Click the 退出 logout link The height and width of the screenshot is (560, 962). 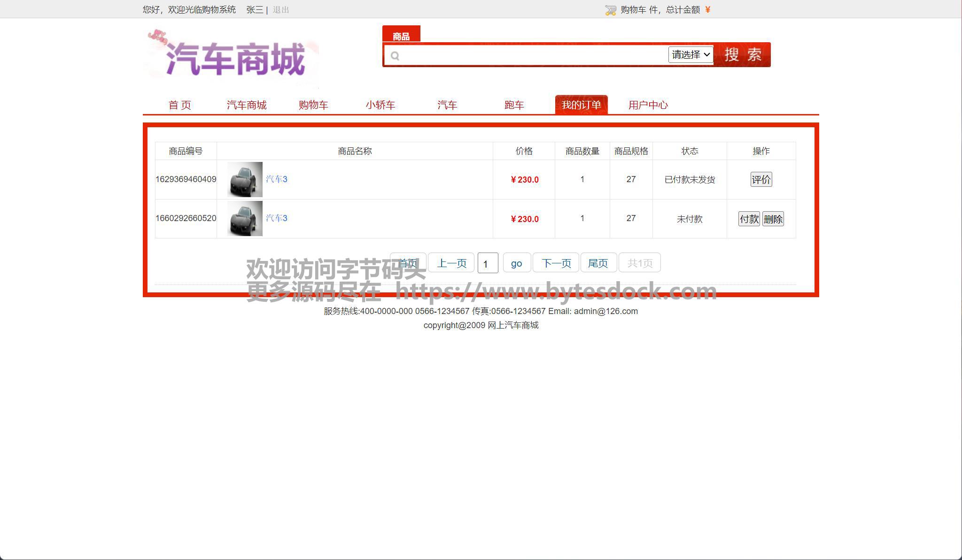point(281,10)
